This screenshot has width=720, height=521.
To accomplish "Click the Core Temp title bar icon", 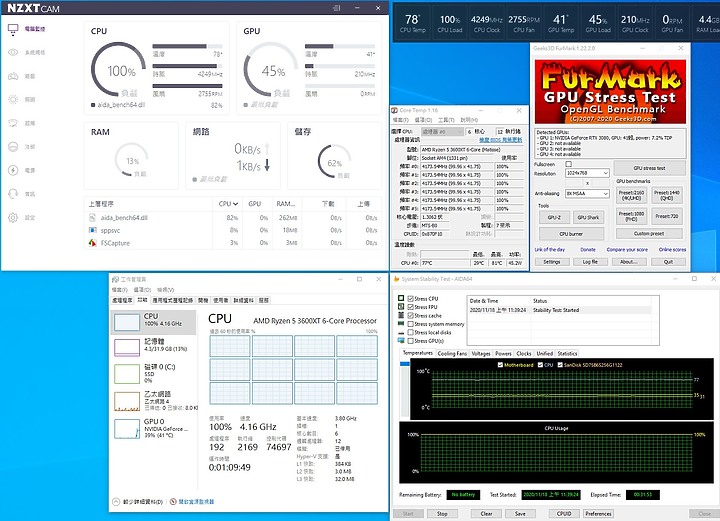I will pyautogui.click(x=394, y=111).
